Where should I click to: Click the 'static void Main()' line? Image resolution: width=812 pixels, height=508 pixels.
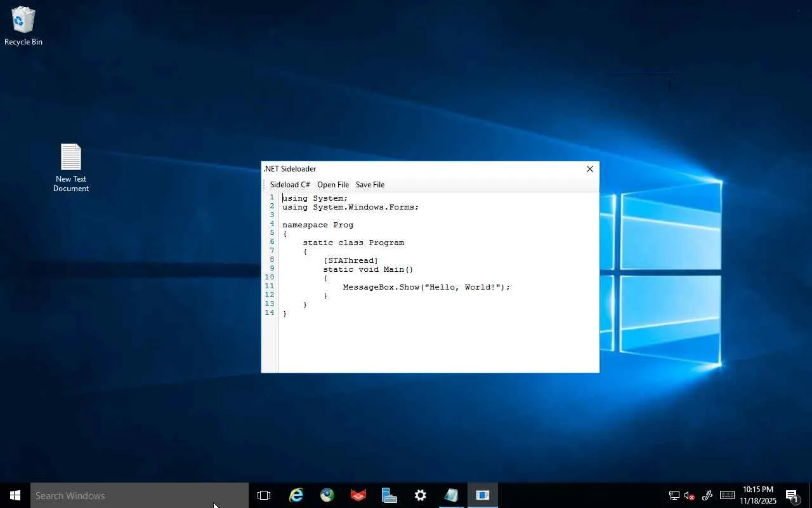point(369,269)
